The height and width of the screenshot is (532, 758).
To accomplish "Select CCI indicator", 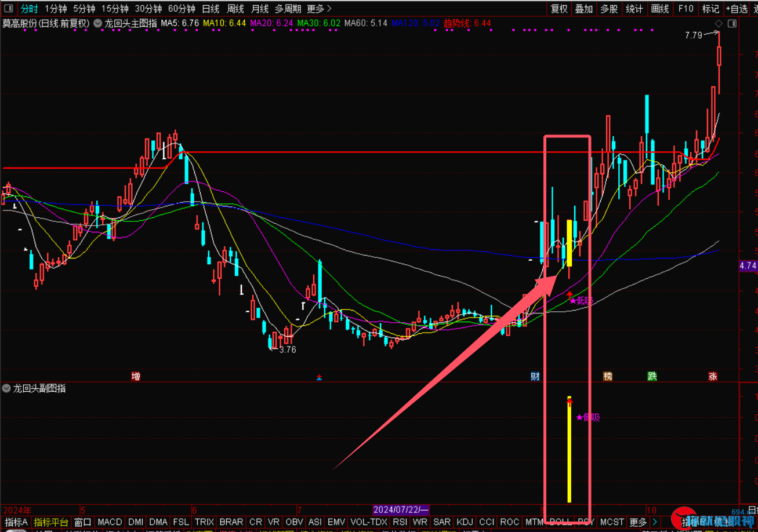I will point(487,522).
